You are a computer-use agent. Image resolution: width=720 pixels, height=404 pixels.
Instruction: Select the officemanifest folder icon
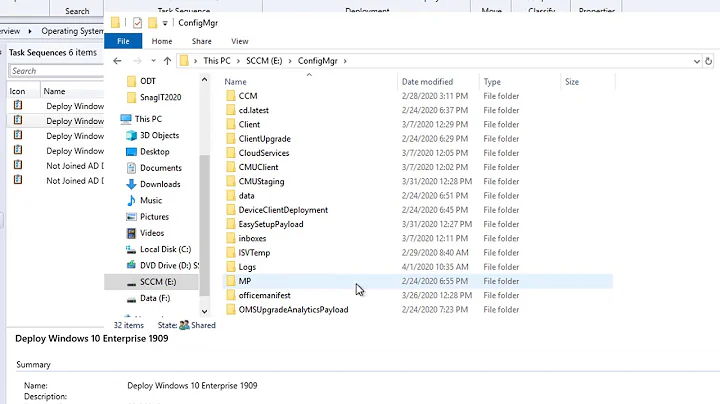231,295
